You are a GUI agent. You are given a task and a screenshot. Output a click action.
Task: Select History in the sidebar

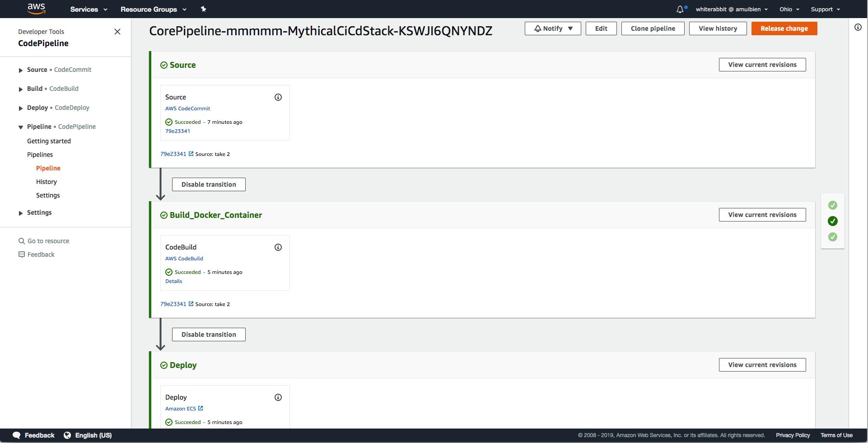47,182
